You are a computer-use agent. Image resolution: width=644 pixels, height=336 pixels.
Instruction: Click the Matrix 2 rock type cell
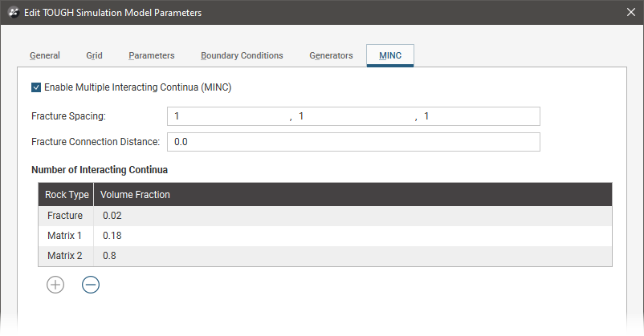coord(66,256)
